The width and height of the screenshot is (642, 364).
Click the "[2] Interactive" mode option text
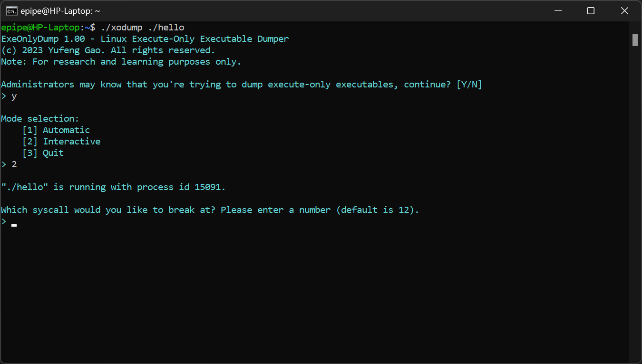[x=61, y=142]
